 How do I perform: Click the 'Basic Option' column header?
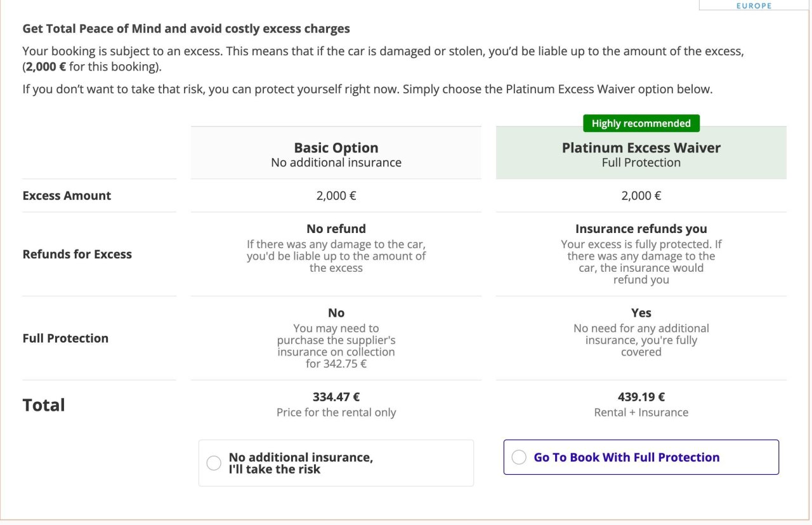click(x=336, y=148)
